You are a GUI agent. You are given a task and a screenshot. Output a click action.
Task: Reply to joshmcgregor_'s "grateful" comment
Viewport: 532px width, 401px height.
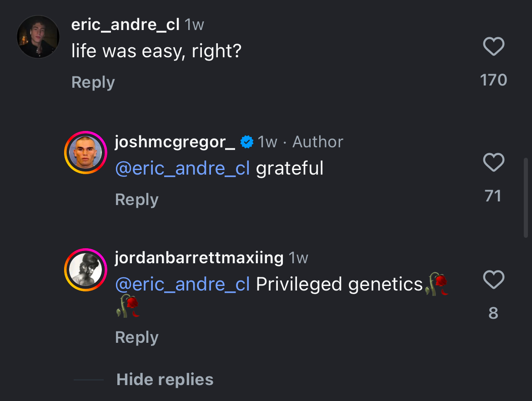click(137, 200)
